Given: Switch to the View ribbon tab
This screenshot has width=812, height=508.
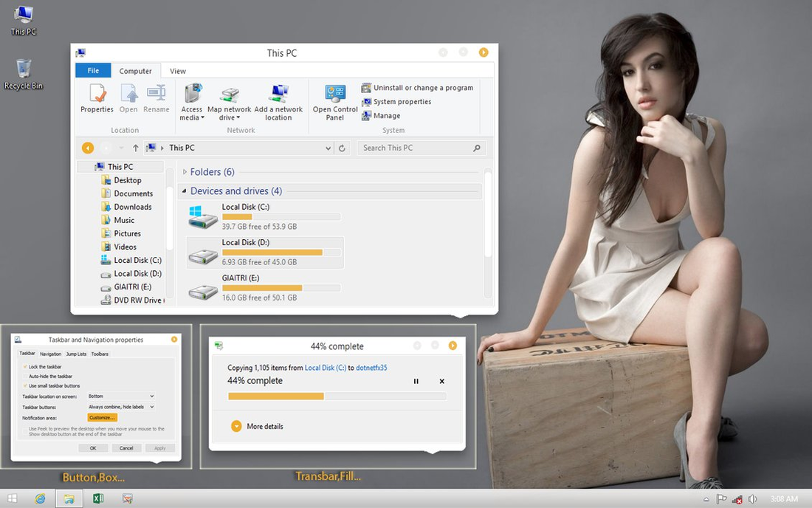Looking at the screenshot, I should [178, 71].
